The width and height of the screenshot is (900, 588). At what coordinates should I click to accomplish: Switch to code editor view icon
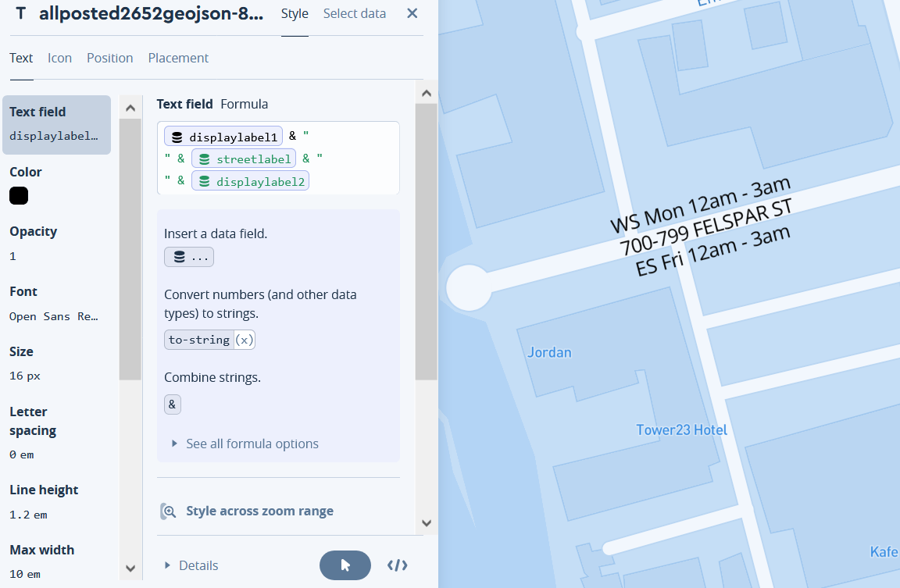tap(397, 565)
